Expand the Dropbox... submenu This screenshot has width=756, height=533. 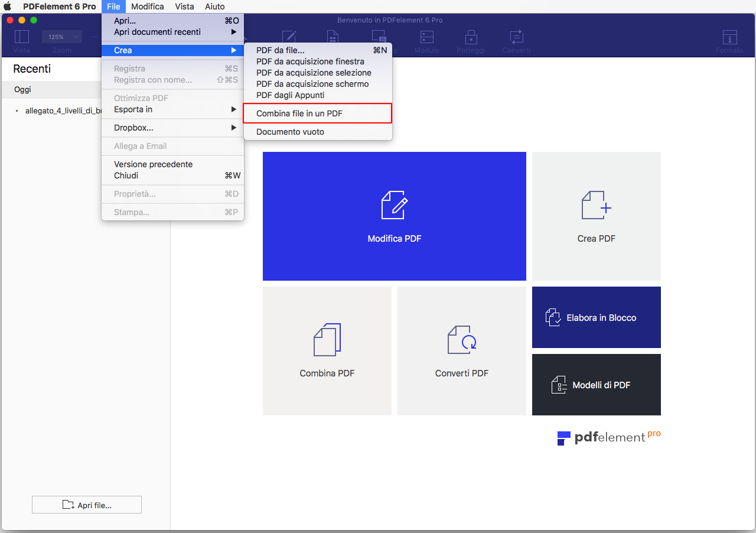(172, 128)
